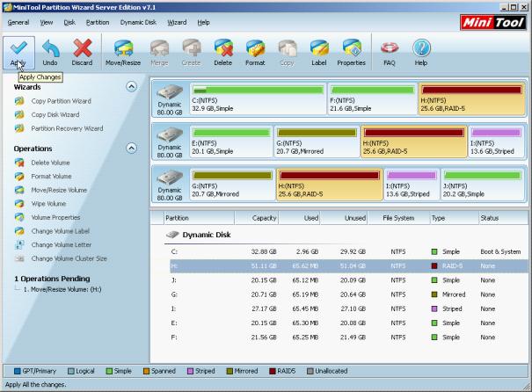This screenshot has width=532, height=392.
Task: Launch Copy Partition Wizard
Action: coord(61,101)
